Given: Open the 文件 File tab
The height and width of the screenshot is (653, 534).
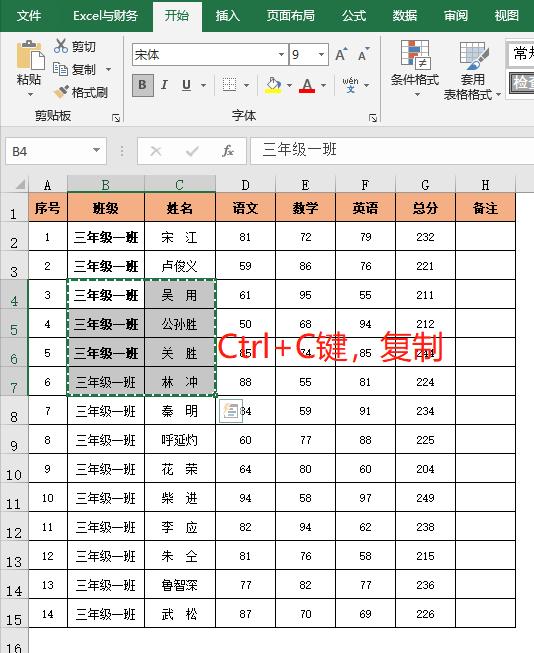Looking at the screenshot, I should point(29,16).
